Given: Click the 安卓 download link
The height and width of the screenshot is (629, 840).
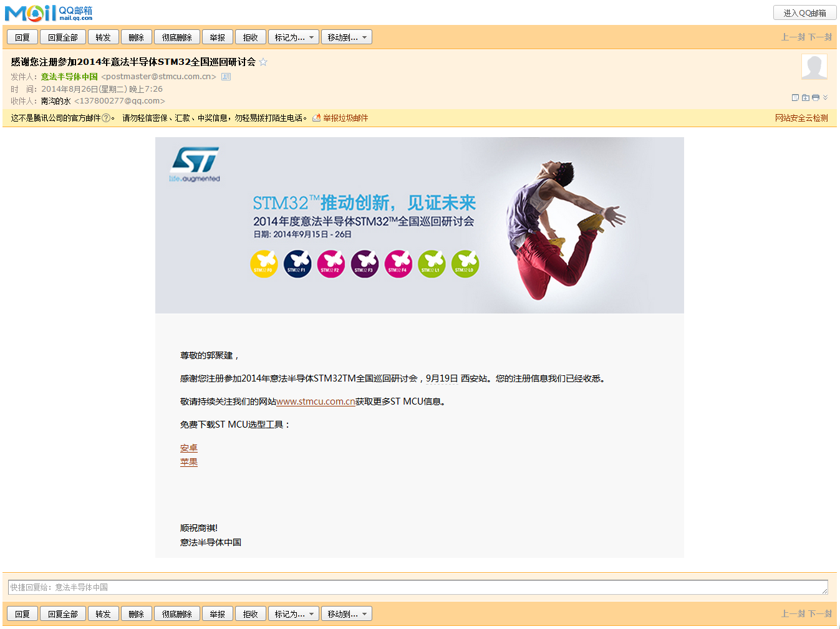Looking at the screenshot, I should (189, 448).
